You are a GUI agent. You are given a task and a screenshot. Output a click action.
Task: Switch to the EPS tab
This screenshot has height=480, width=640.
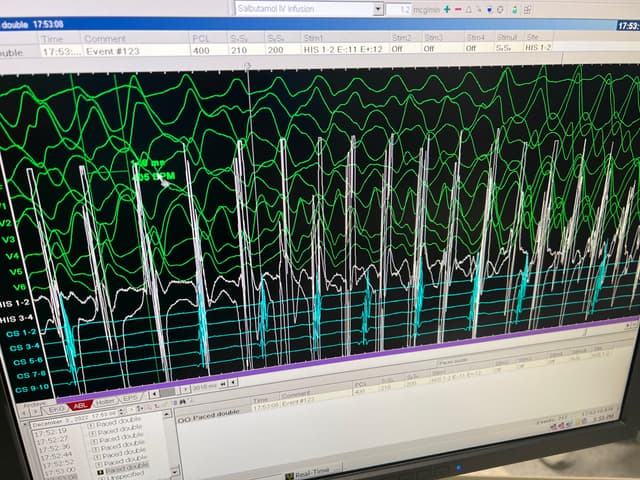[x=130, y=398]
